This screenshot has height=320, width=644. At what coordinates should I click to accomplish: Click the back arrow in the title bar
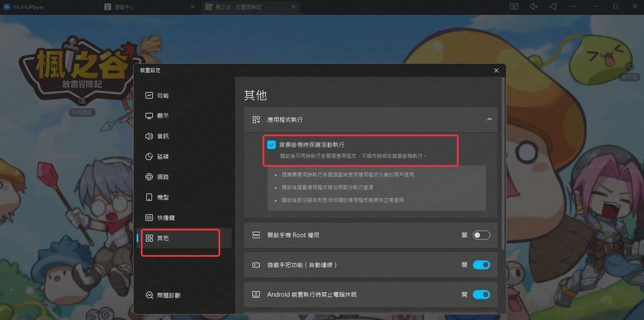click(553, 6)
